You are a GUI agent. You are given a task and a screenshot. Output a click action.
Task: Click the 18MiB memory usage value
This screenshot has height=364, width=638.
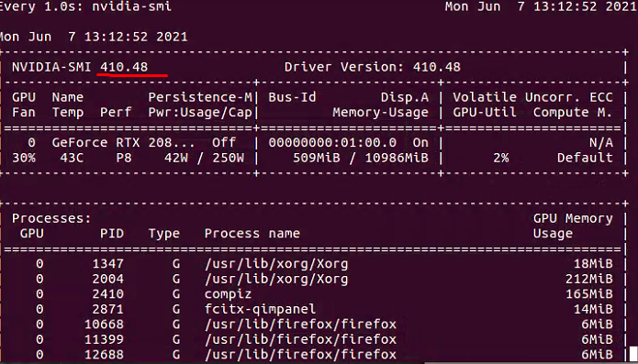[593, 264]
